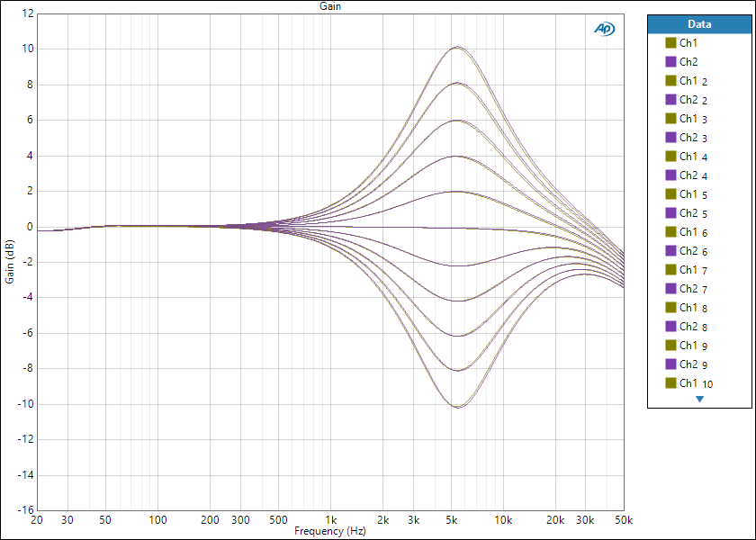The height and width of the screenshot is (540, 756).
Task: Click the Ch1 10 legend swatch
Action: pyautogui.click(x=670, y=382)
